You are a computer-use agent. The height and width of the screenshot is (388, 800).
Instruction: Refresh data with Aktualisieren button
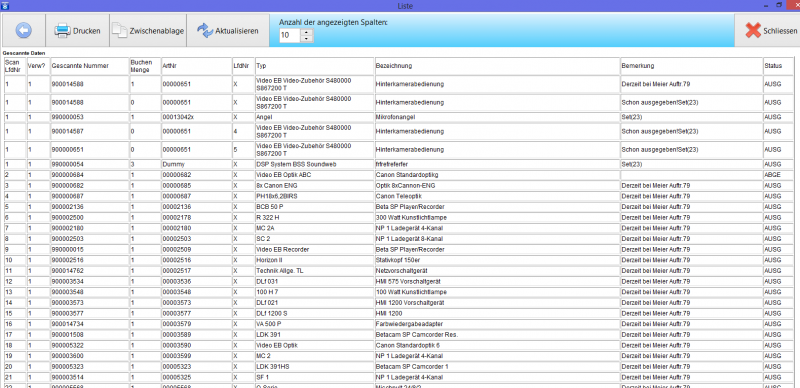click(228, 31)
